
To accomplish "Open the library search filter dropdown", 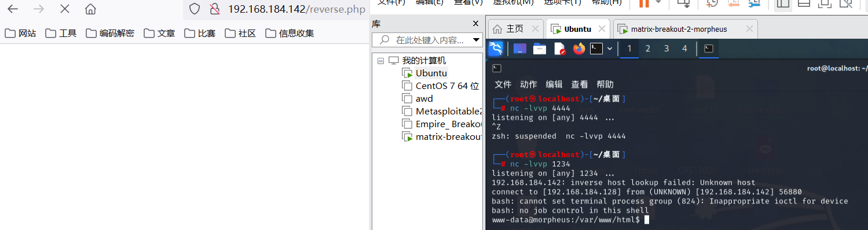I will [x=477, y=40].
